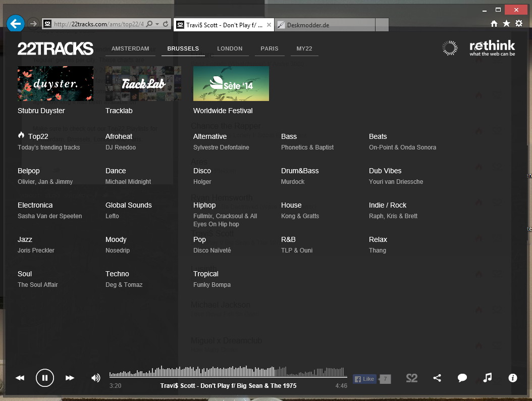Viewport: 532px width, 401px height.
Task: Open the Tracklab playlist link
Action: (119, 111)
